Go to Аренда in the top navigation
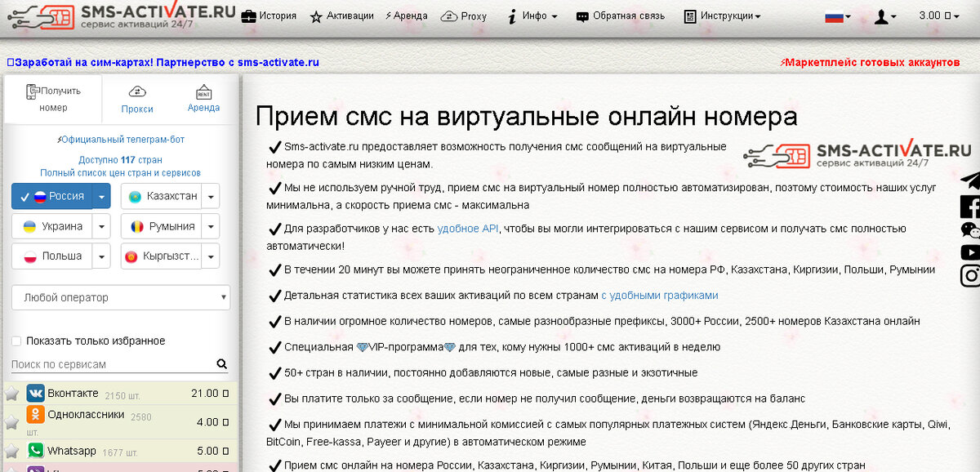This screenshot has width=980, height=472. tap(406, 16)
